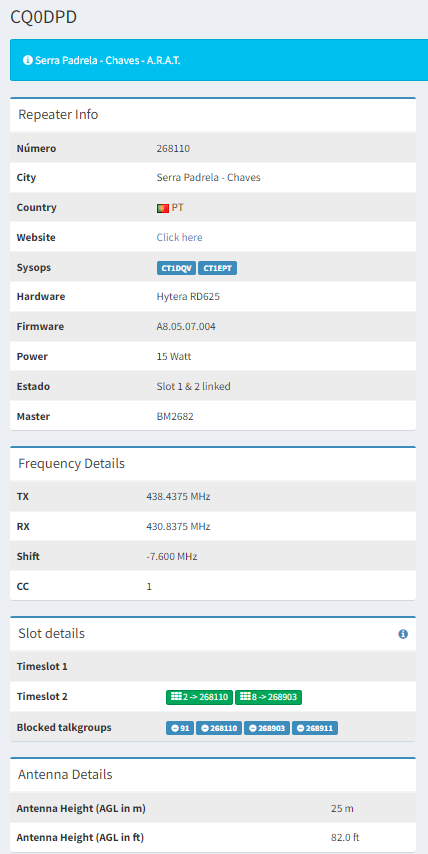Click the minus icon on blocked 268911 badge
The height and width of the screenshot is (854, 428).
(x=301, y=728)
